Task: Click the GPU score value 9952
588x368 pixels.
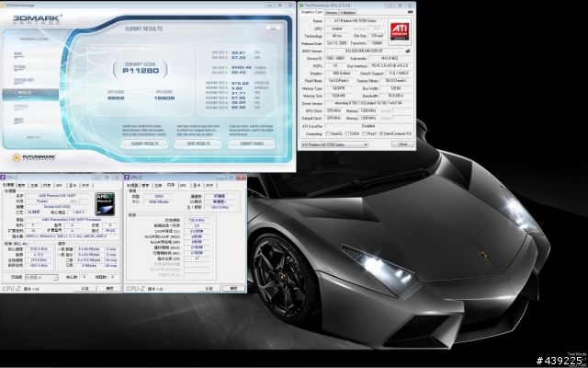Action: point(116,98)
